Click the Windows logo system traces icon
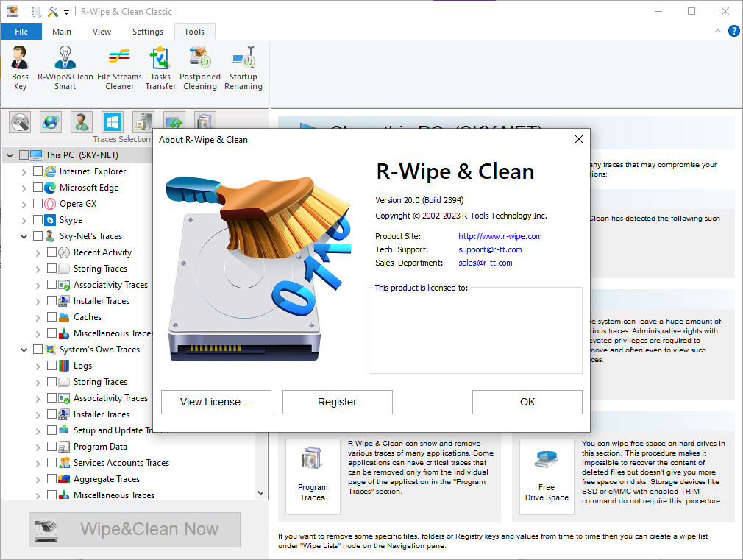The height and width of the screenshot is (560, 743). (113, 122)
